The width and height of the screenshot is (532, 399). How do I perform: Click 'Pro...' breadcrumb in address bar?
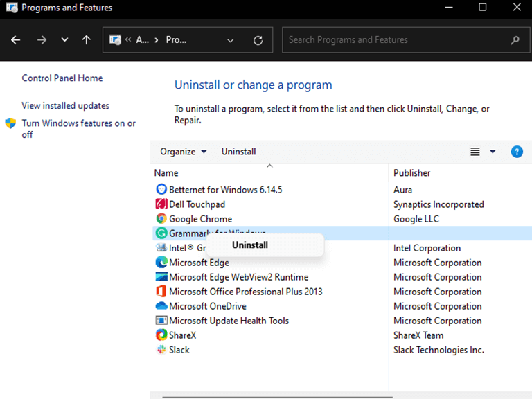176,40
